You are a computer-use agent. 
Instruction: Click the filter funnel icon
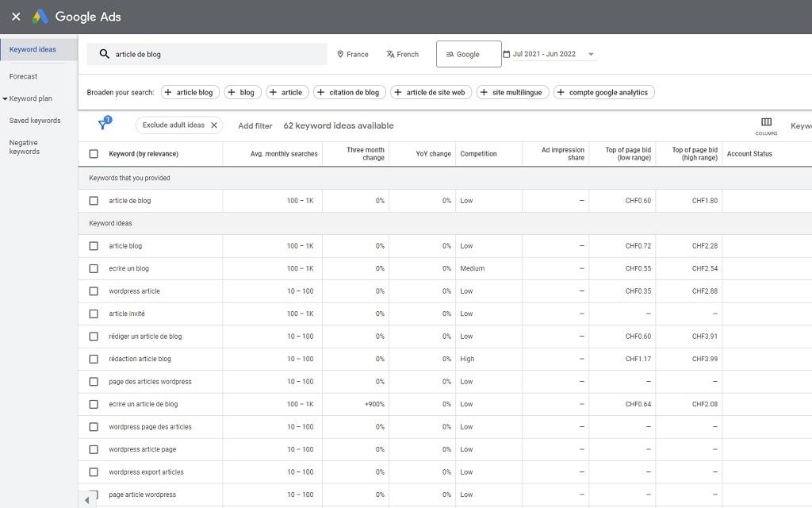click(x=103, y=125)
